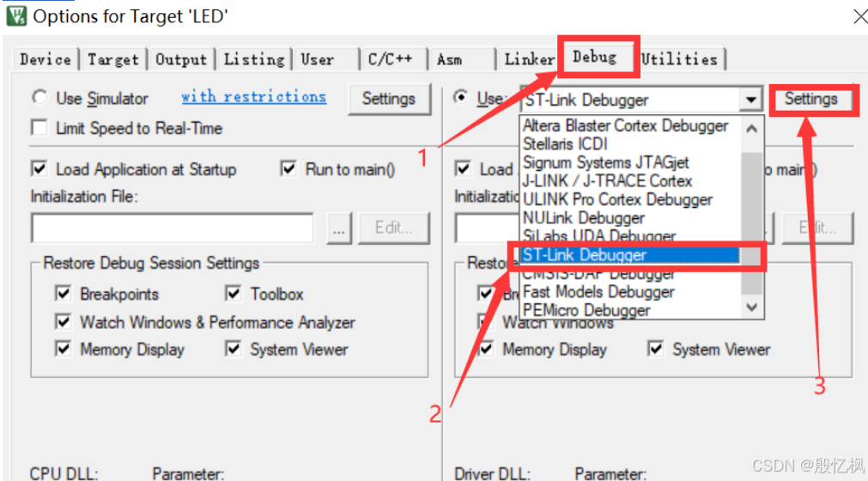Choose Stellaris ICDI from the list
Viewport: 868px width, 481px height.
coord(565,144)
